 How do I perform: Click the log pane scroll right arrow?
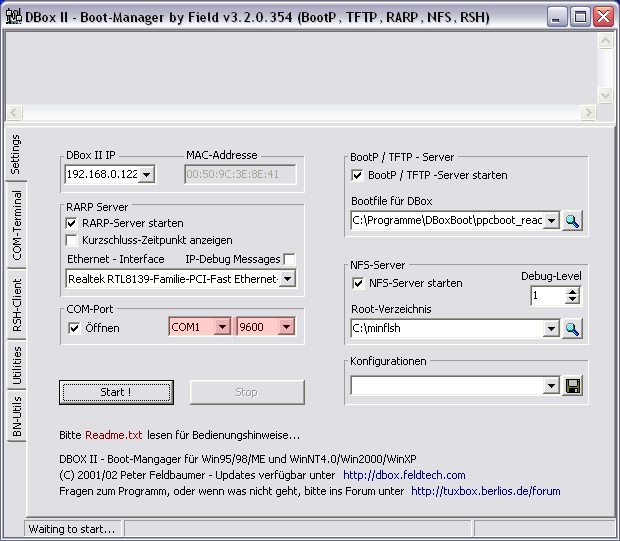click(x=588, y=113)
